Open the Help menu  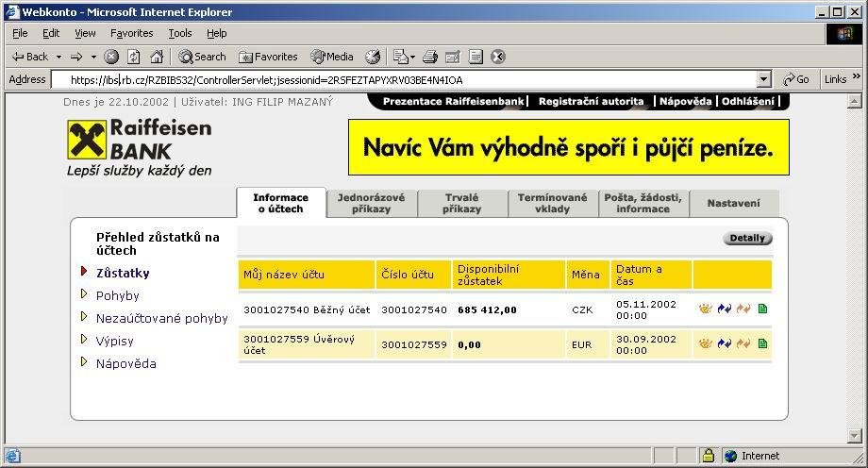[x=216, y=33]
